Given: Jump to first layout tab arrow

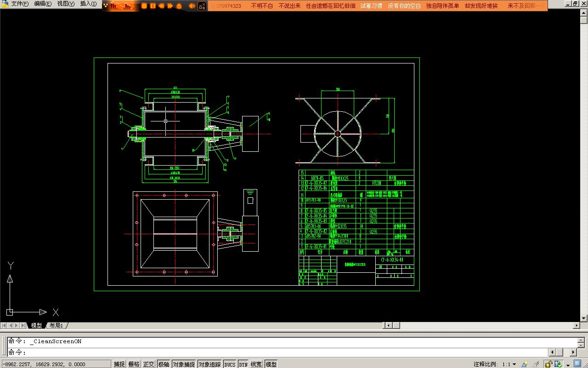Looking at the screenshot, I should (4, 325).
